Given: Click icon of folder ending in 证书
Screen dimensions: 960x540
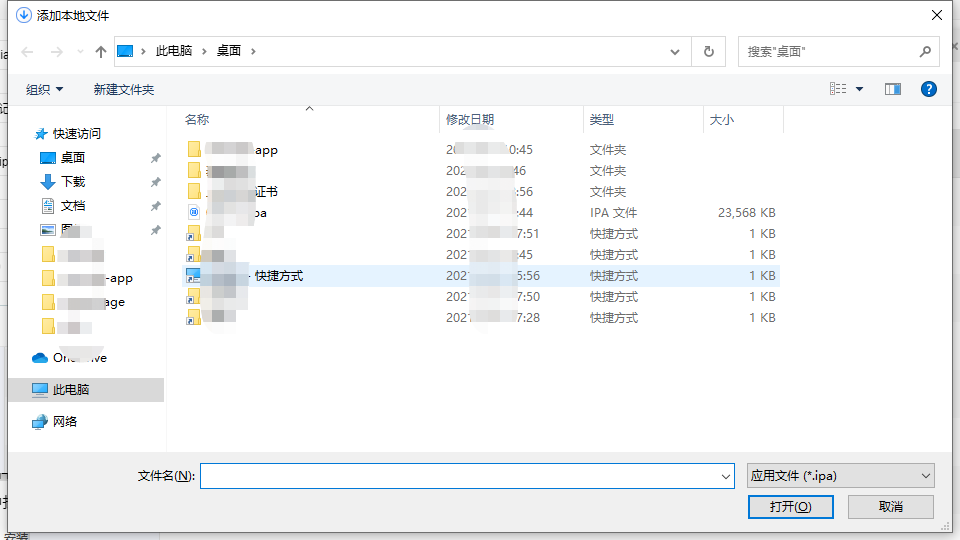Looking at the screenshot, I should pyautogui.click(x=193, y=191).
